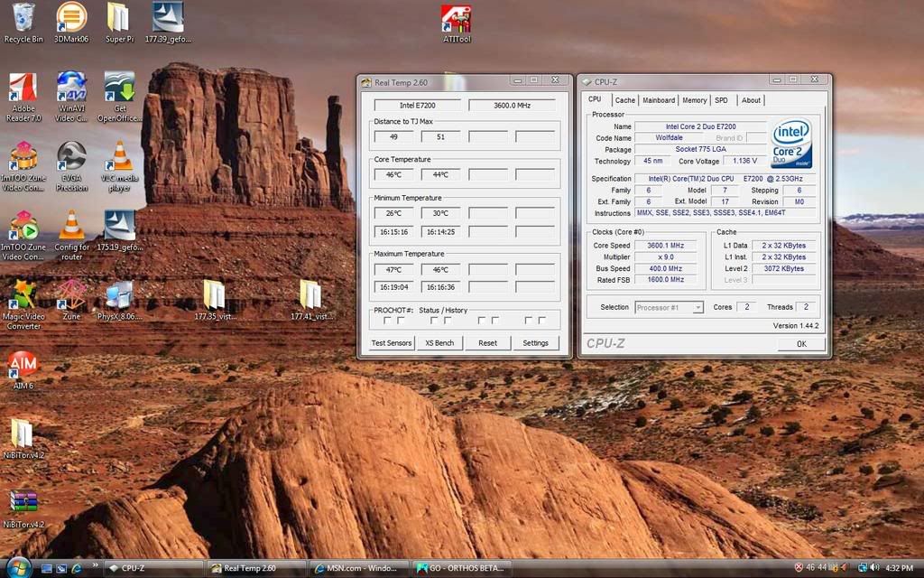Select the 177.35_vist... folder icon
The image size is (924, 578).
coord(215,301)
